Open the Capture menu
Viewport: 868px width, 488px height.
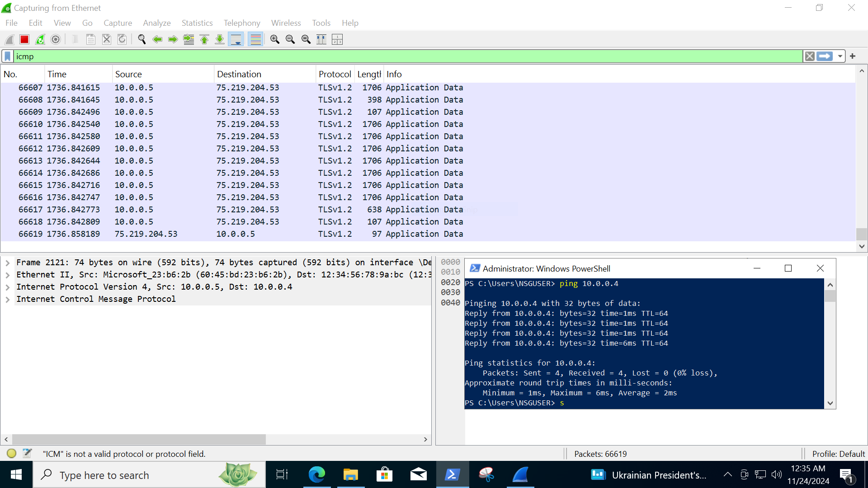pyautogui.click(x=118, y=23)
